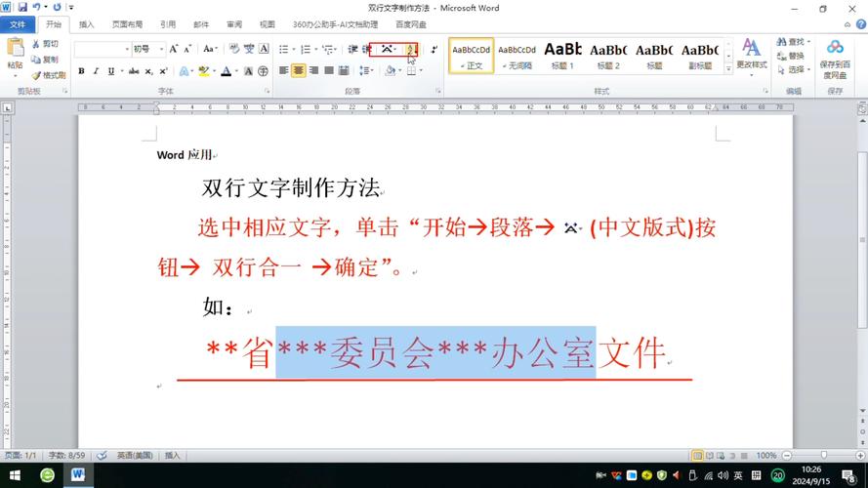This screenshot has height=488, width=868.
Task: Click the Paste (粘贴) clipboard icon
Action: [x=15, y=48]
